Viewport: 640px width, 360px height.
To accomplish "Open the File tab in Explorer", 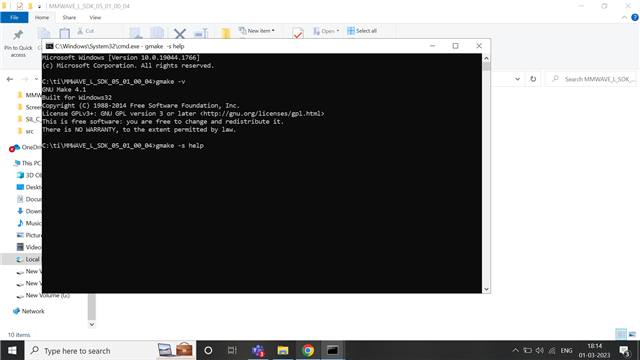I will click(x=14, y=18).
